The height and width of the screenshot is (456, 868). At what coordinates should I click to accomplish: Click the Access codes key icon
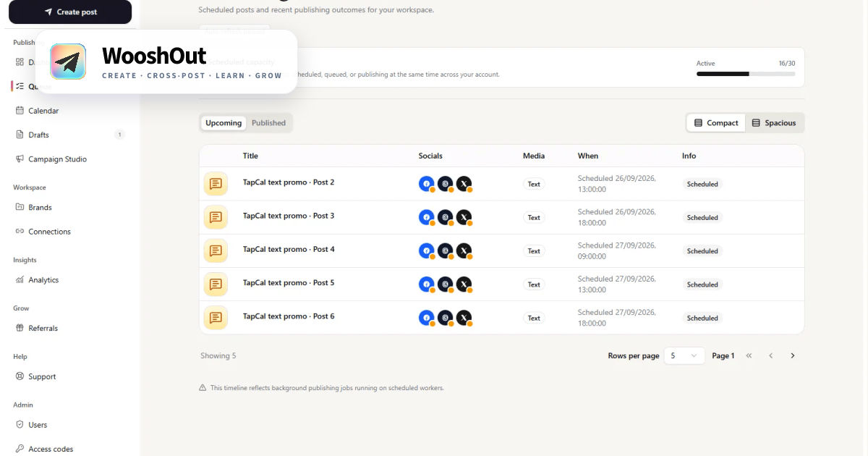[20, 449]
